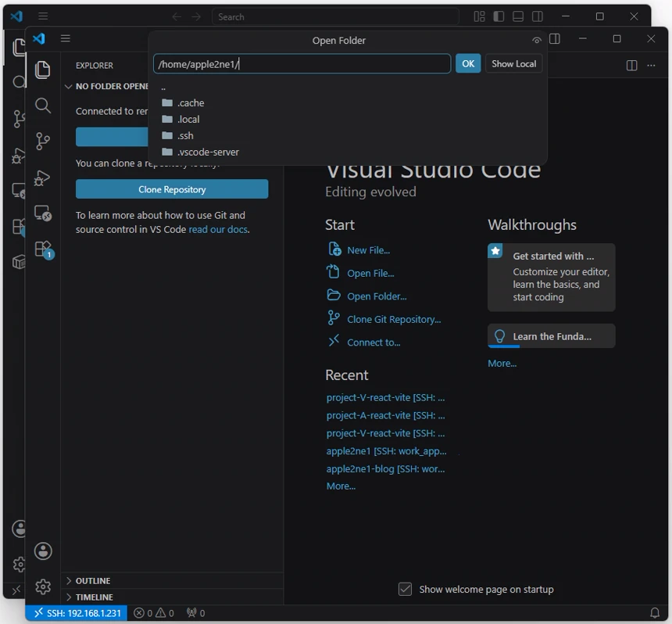Toggle Show welcome page on startup checkbox
This screenshot has height=624, width=672.
click(x=405, y=589)
